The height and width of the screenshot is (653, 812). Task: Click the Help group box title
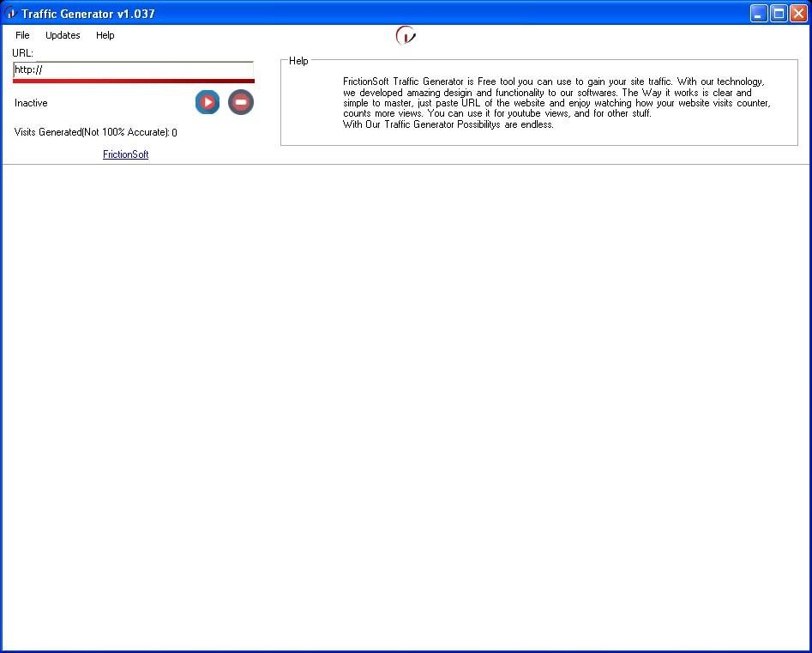click(x=298, y=61)
